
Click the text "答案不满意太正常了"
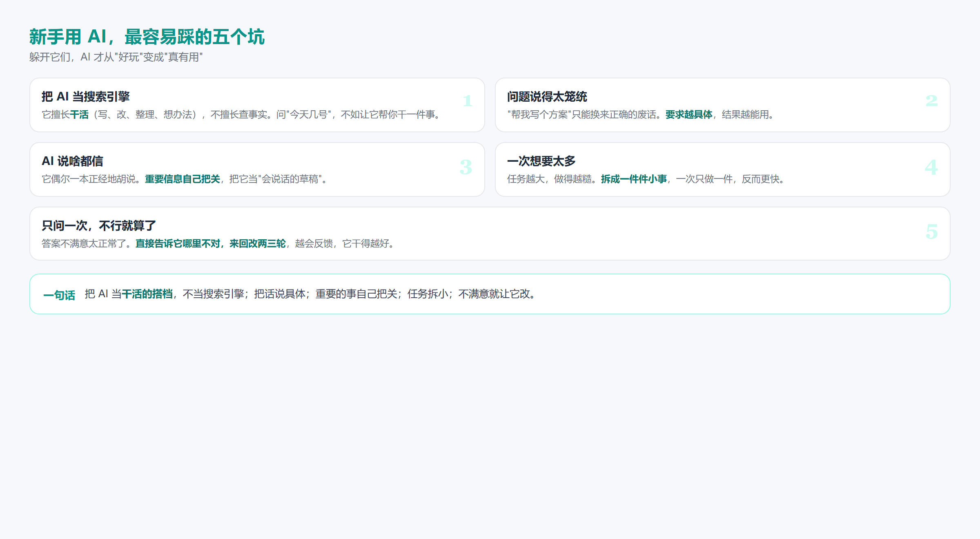point(84,244)
